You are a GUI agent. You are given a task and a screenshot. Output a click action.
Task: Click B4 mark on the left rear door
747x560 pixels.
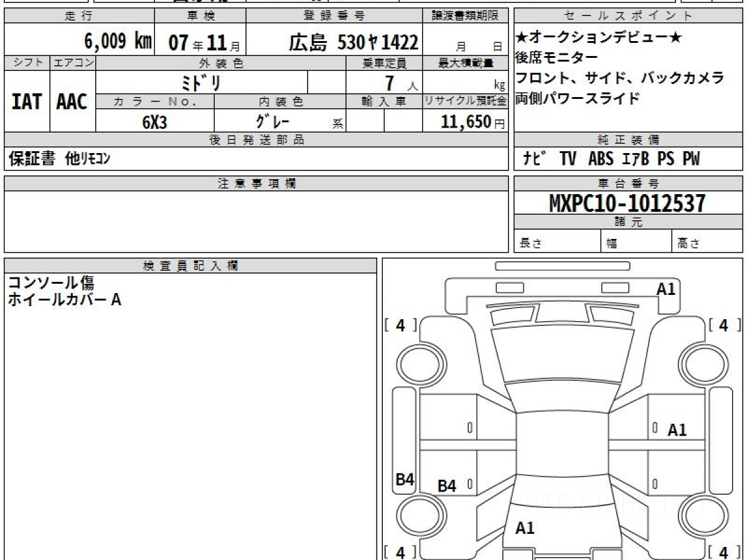click(446, 487)
